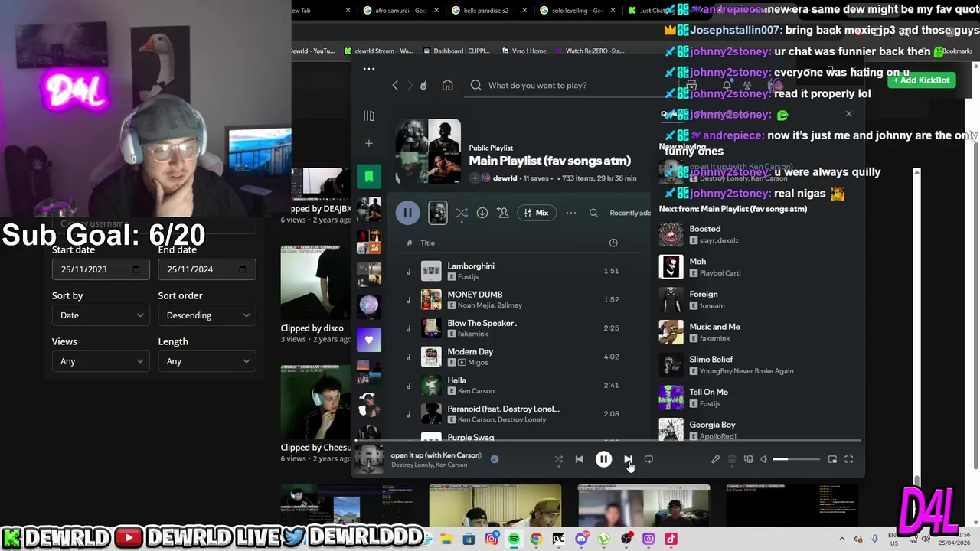Viewport: 980px width, 551px height.
Task: Open the Instagram taskbar icon
Action: tap(492, 539)
